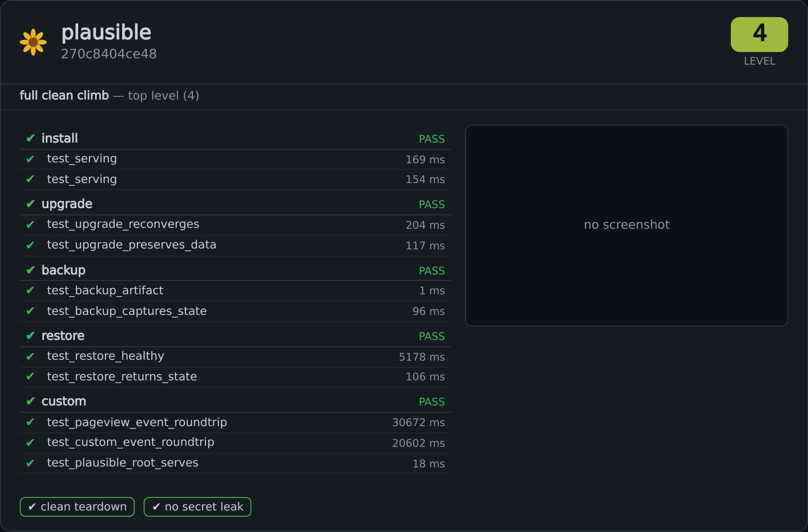Click the PASS status of the install section

(x=432, y=139)
